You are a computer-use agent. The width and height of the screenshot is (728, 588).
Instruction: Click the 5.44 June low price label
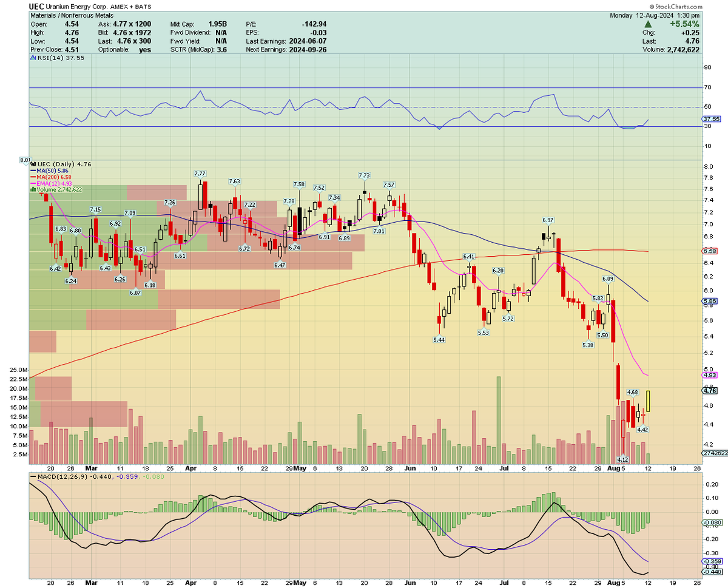439,340
